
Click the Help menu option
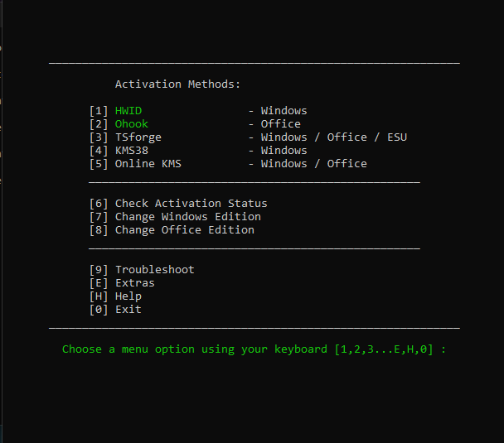[128, 296]
